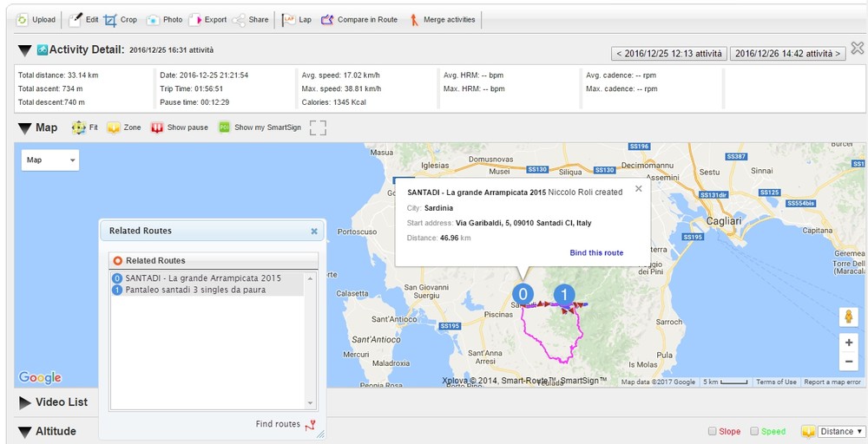This screenshot has height=444, width=868.
Task: Enable the Speed checkbox
Action: tap(754, 431)
